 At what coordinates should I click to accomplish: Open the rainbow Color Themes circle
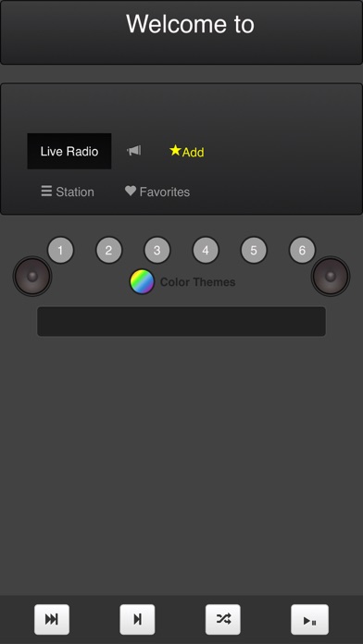(x=143, y=281)
